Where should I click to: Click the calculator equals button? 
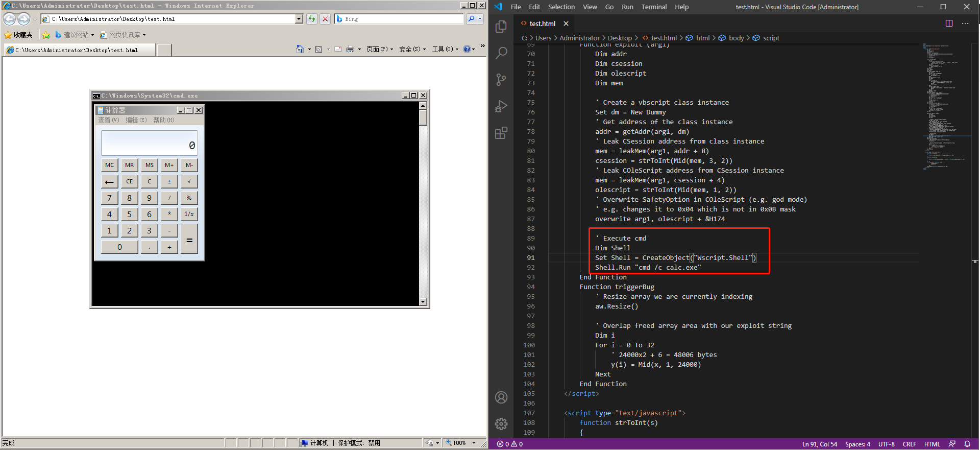[x=189, y=239]
